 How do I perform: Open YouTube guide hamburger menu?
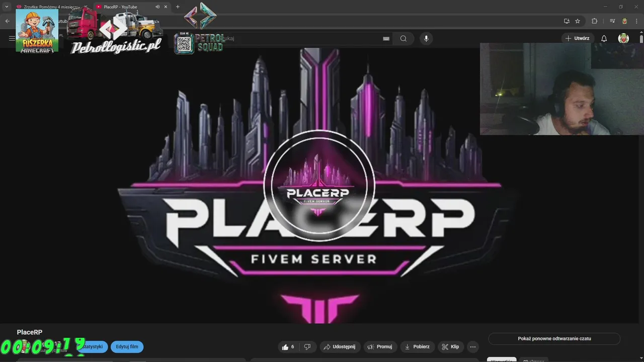pos(12,38)
